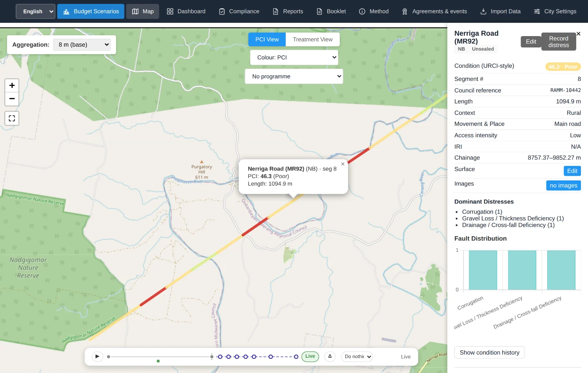This screenshot has width=588, height=373.
Task: Open the Do nothing dropdown in timeline
Action: (357, 357)
